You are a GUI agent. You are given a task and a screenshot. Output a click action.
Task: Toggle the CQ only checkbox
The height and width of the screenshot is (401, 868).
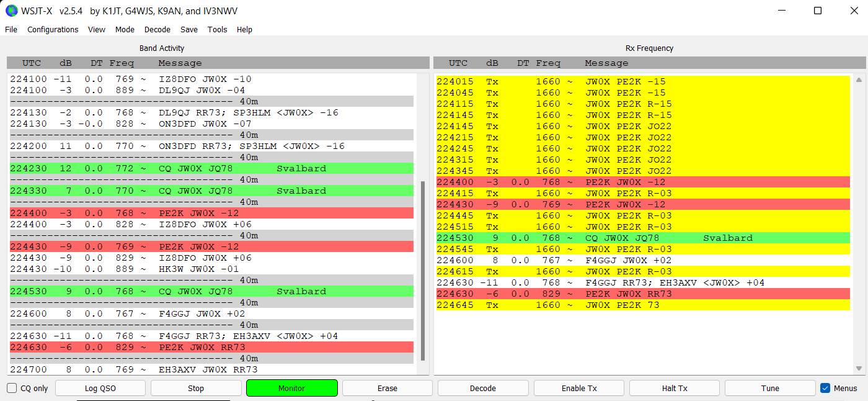12,388
